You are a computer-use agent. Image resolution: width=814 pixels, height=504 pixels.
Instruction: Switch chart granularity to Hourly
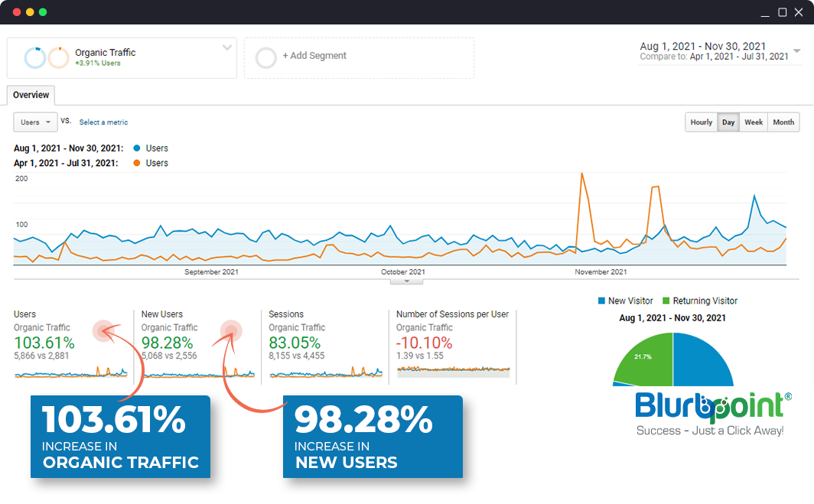point(701,122)
